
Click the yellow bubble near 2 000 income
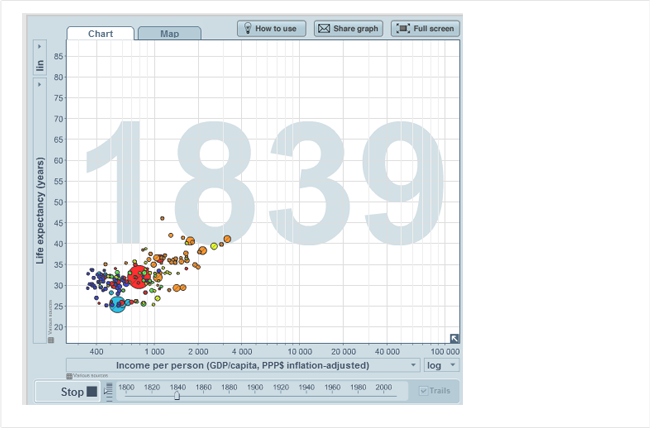[x=214, y=245]
